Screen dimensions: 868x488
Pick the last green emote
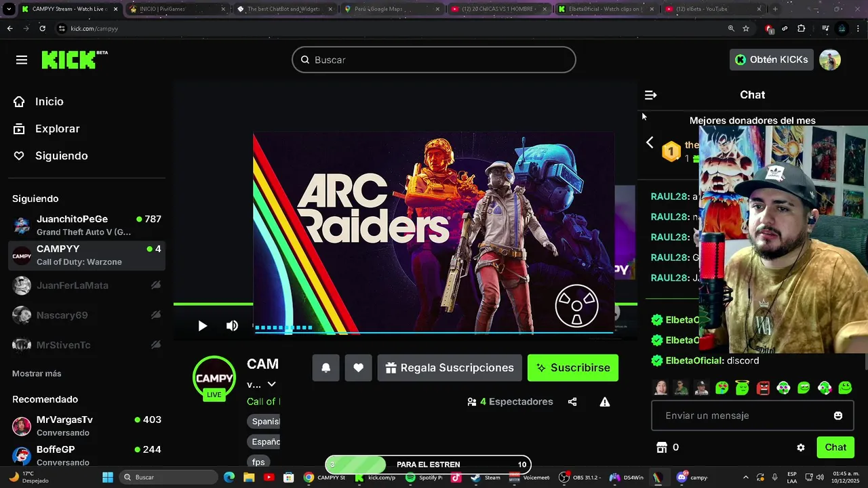click(845, 388)
